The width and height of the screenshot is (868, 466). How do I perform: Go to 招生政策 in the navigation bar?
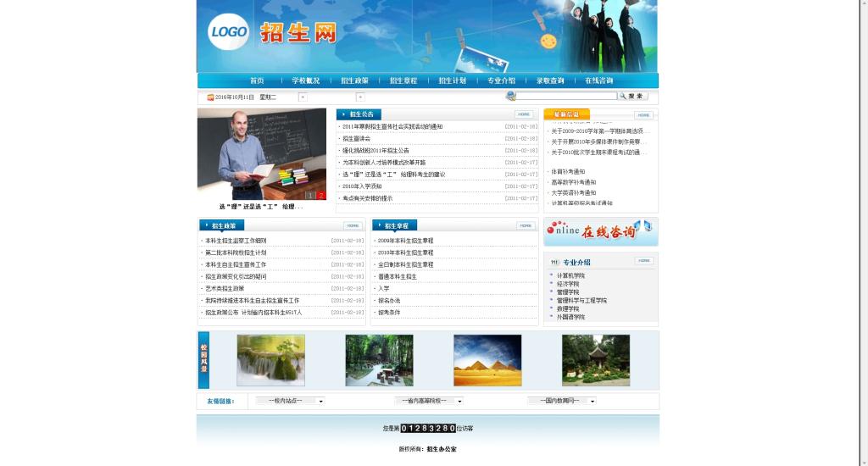click(354, 80)
